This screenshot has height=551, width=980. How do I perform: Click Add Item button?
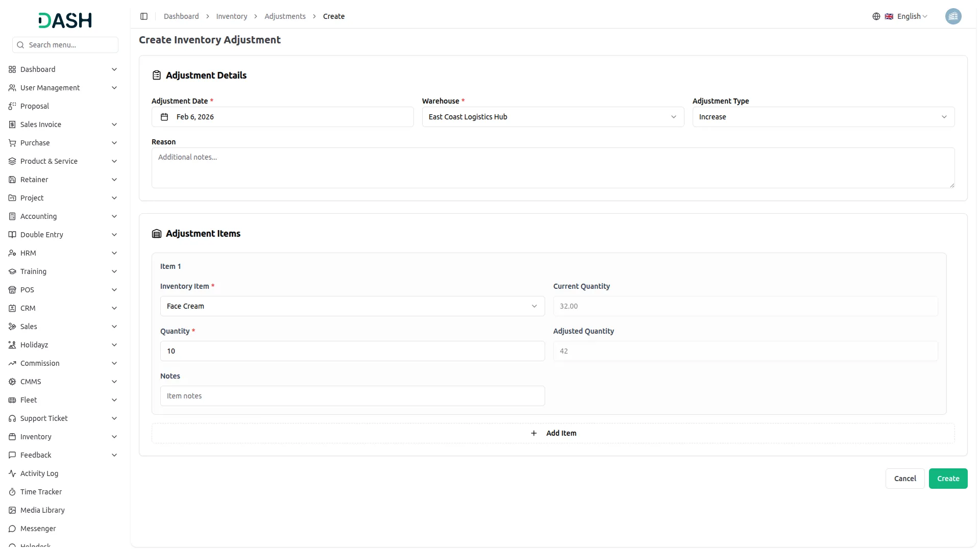tap(553, 433)
